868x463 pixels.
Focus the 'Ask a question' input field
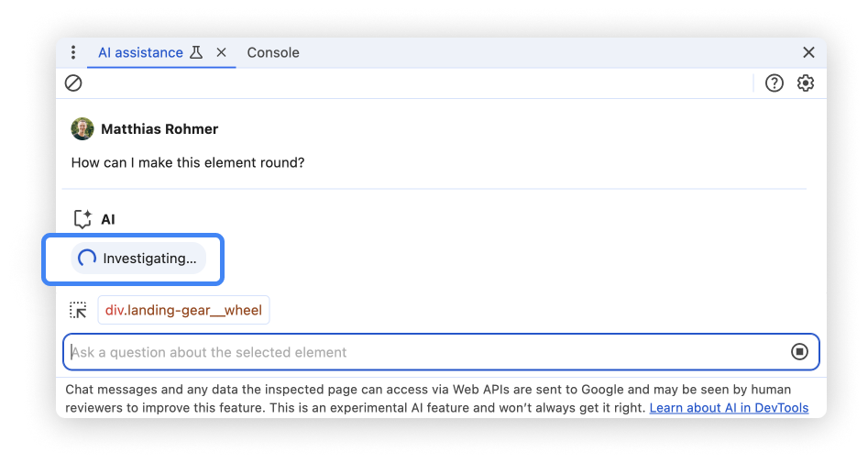tap(422, 352)
